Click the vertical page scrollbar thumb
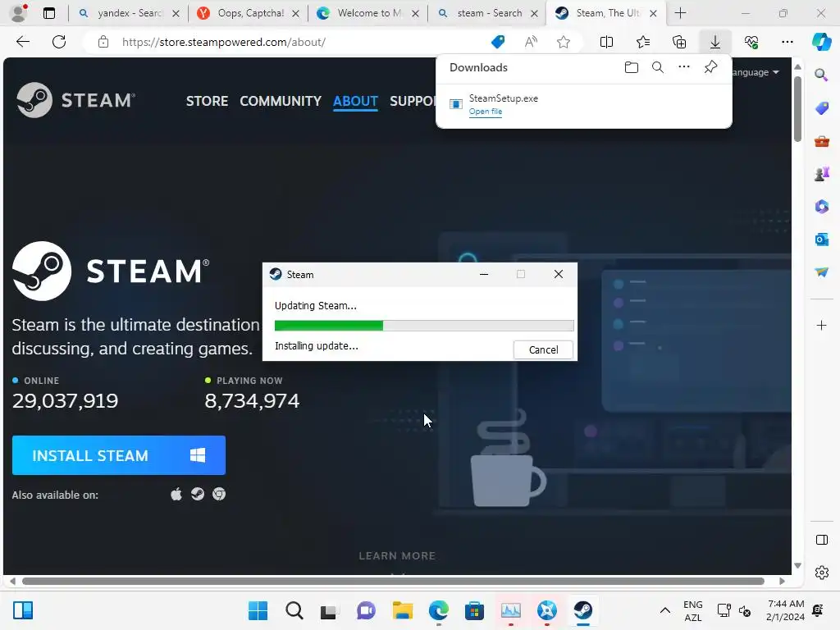 797,109
